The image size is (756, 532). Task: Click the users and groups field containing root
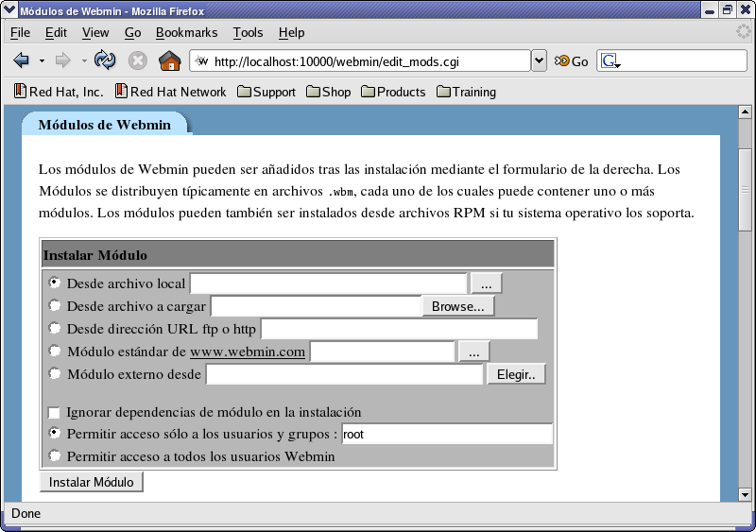(447, 434)
